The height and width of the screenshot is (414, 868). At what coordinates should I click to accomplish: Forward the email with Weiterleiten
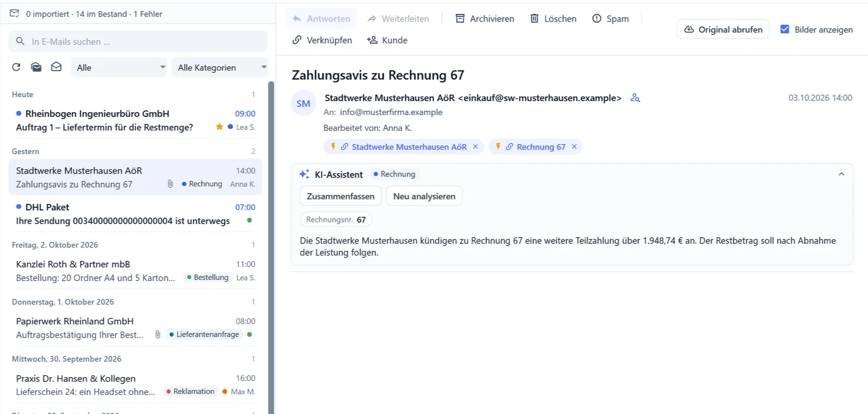(x=398, y=18)
